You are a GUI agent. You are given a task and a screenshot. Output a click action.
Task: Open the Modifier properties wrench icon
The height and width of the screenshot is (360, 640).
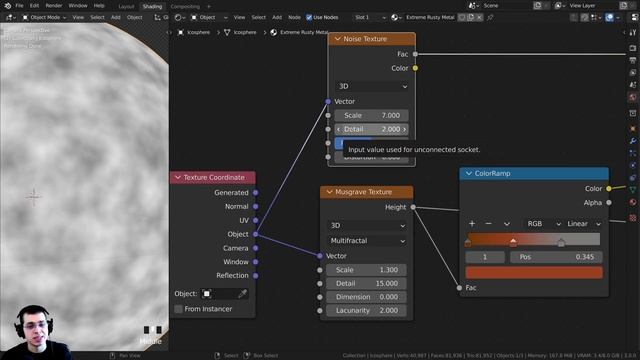(633, 141)
